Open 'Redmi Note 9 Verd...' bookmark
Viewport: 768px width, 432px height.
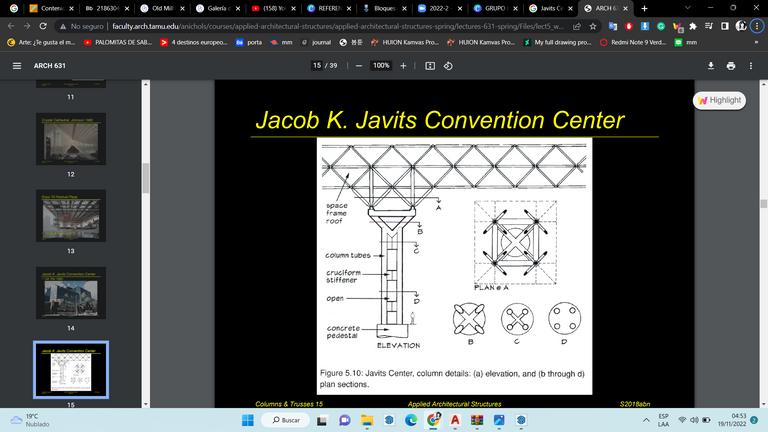[x=633, y=43]
